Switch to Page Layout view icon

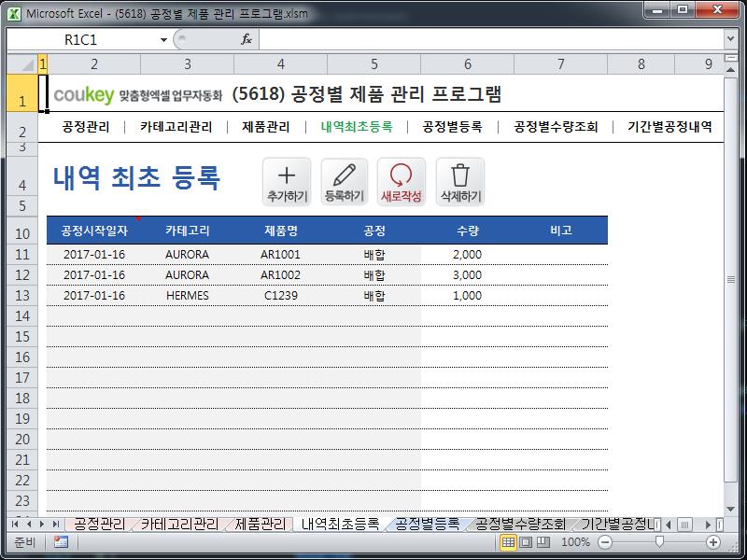click(526, 542)
